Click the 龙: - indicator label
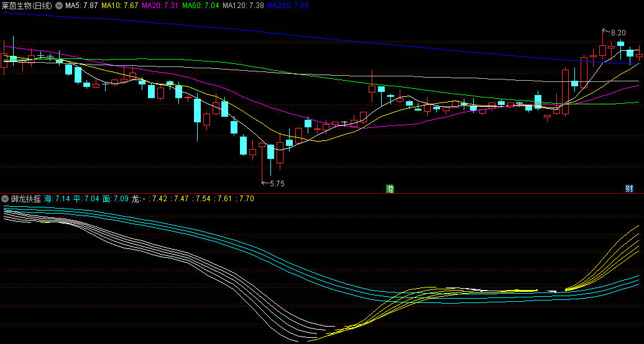The width and height of the screenshot is (644, 344). point(139,199)
